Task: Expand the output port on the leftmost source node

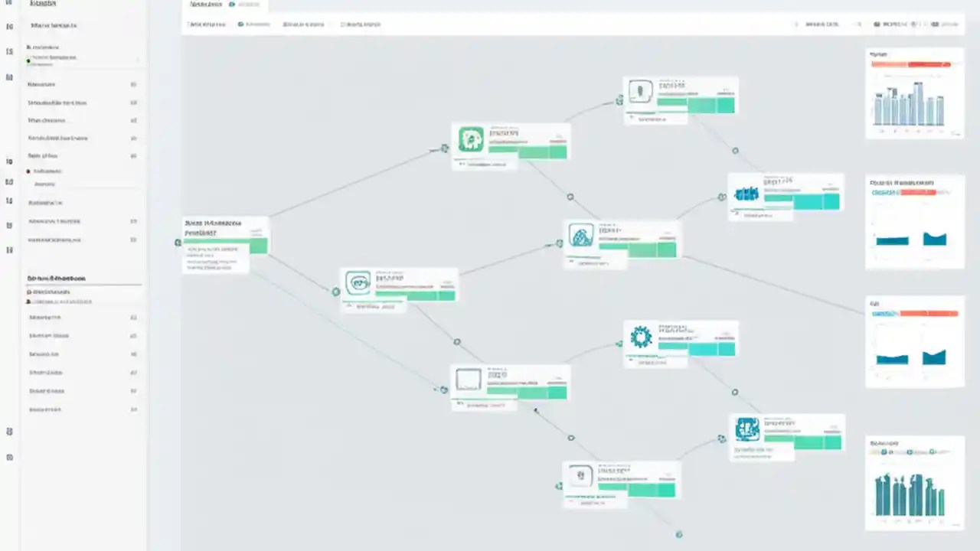Action: (x=178, y=243)
